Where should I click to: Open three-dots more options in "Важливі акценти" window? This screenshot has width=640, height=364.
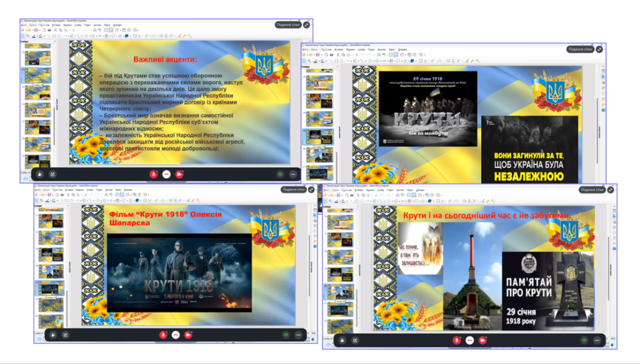tap(292, 175)
